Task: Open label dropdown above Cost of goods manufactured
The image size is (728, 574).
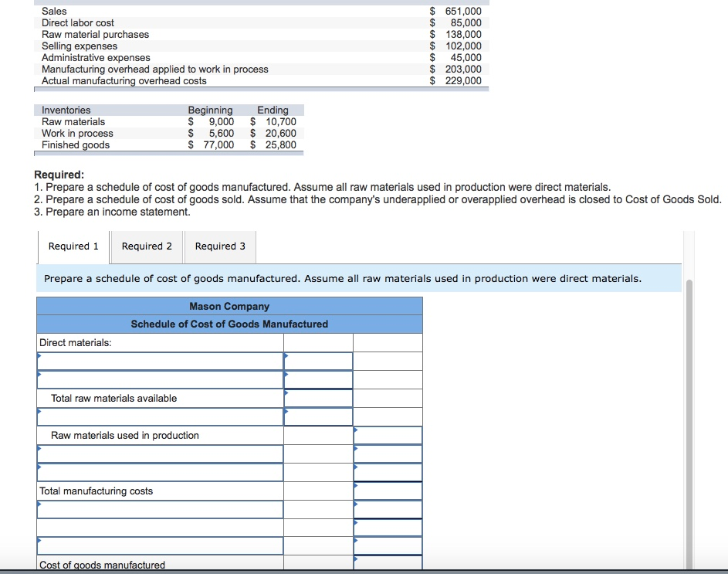Action: coord(160,545)
